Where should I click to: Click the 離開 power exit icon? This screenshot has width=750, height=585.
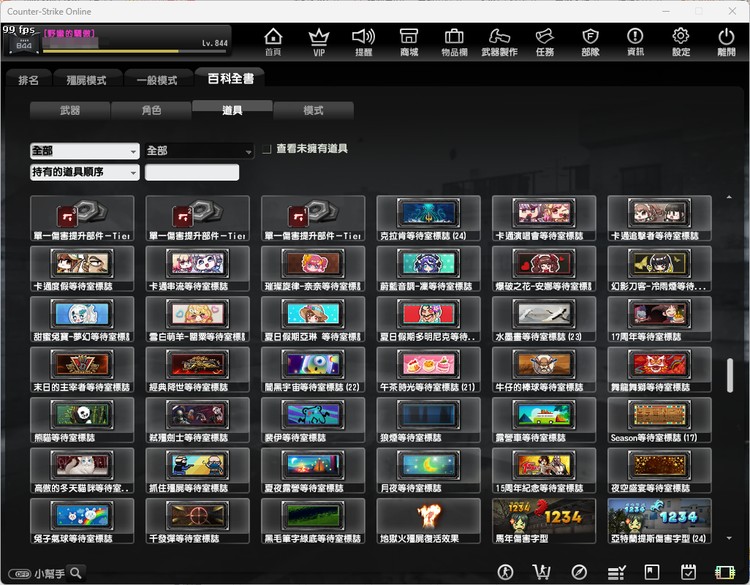pyautogui.click(x=726, y=42)
